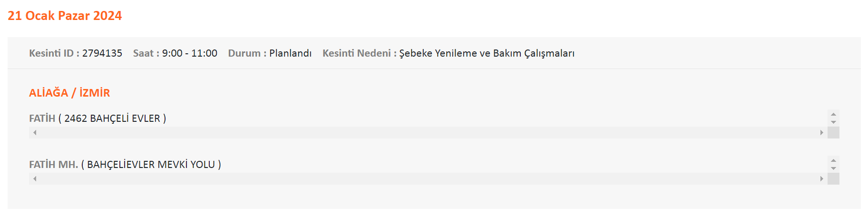The image size is (868, 217).
Task: Click the down arrow of the FATİH row scrollbar
Action: pos(833,122)
